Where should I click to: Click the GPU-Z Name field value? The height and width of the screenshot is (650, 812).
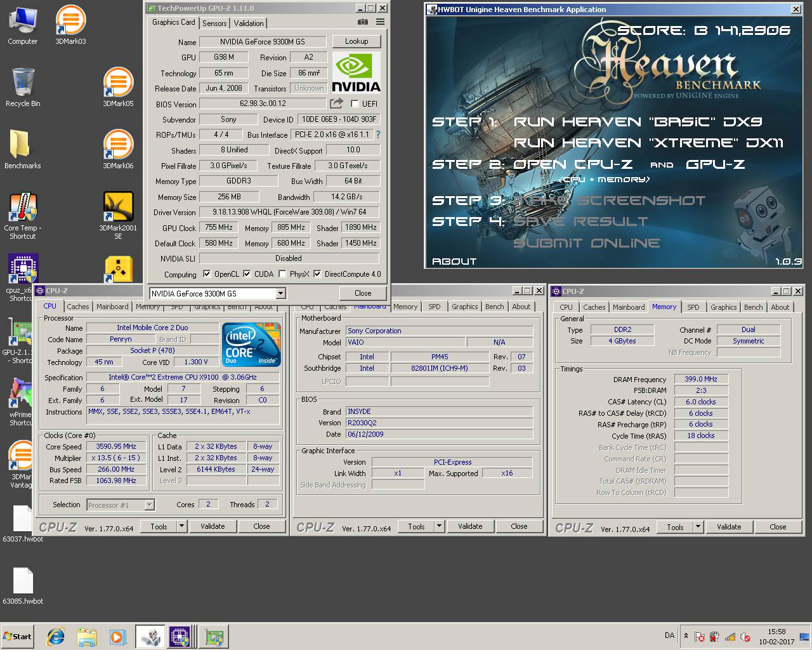pos(263,41)
